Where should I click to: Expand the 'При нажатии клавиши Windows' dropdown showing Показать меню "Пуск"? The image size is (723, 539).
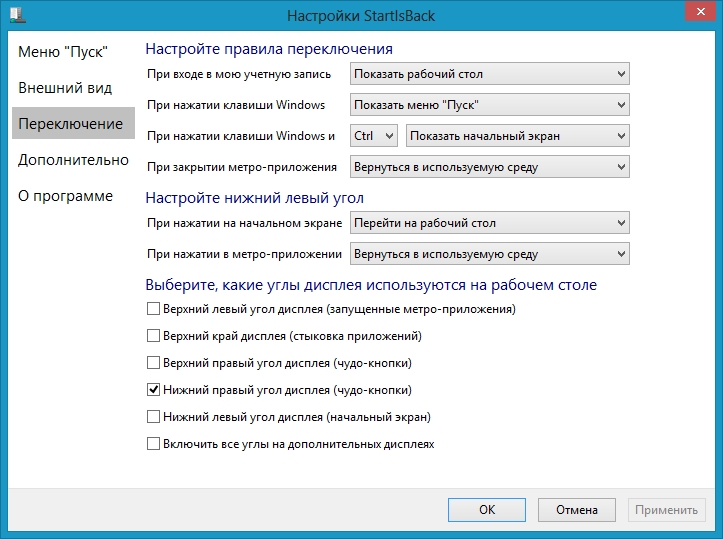click(x=490, y=105)
